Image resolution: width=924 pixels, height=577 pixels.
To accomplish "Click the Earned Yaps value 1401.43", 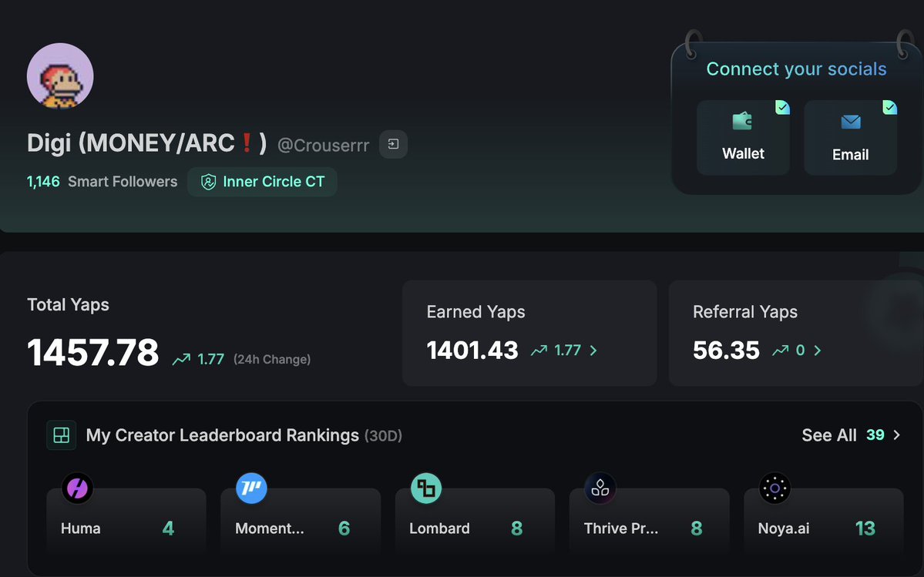I will click(472, 351).
